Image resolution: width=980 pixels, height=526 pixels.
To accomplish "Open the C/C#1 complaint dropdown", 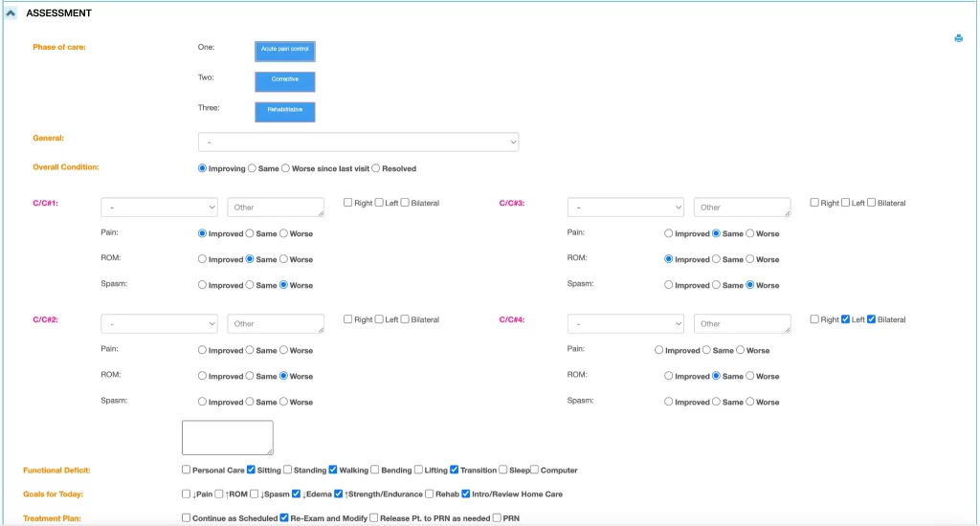I will tap(159, 208).
